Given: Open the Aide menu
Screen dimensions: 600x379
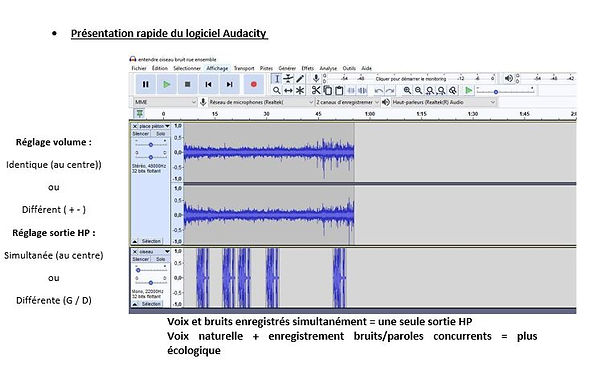Looking at the screenshot, I should [367, 68].
